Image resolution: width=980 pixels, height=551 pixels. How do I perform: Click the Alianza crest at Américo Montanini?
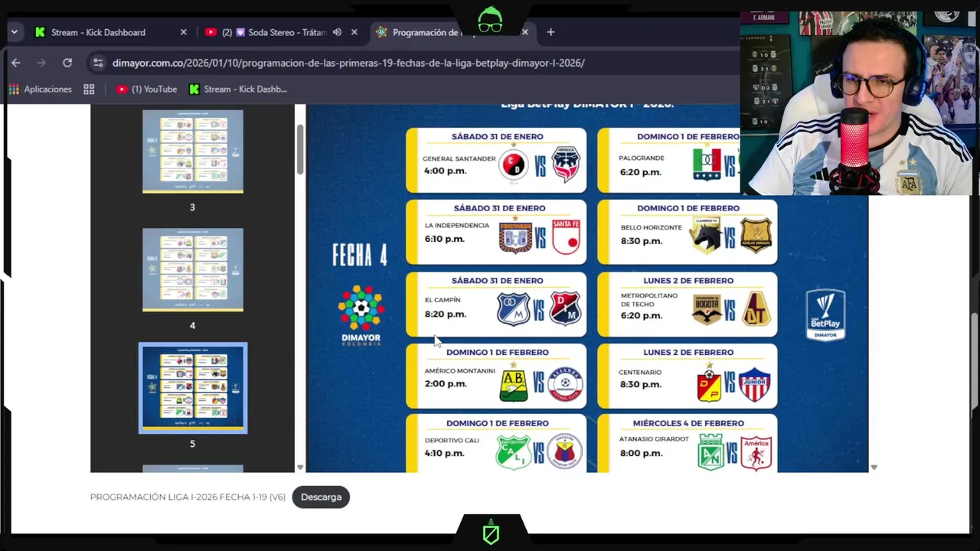(x=566, y=384)
